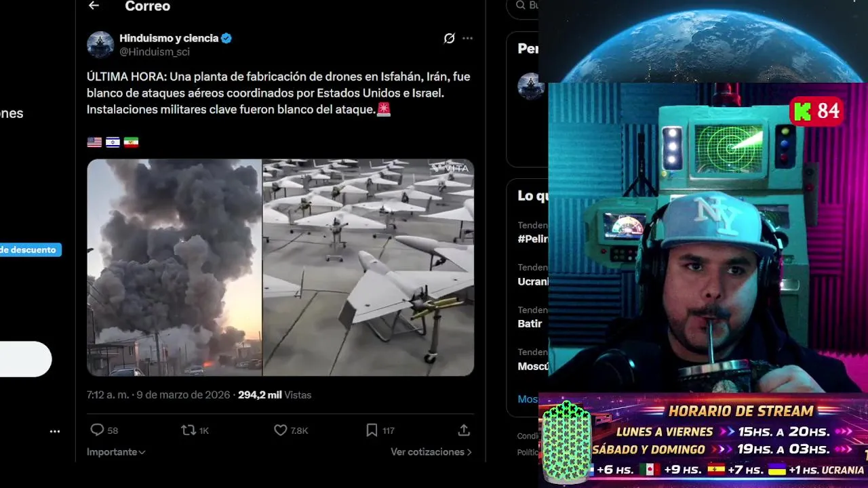Viewport: 868px width, 488px height.
Task: Click the verified blue badge
Action: pyautogui.click(x=226, y=39)
